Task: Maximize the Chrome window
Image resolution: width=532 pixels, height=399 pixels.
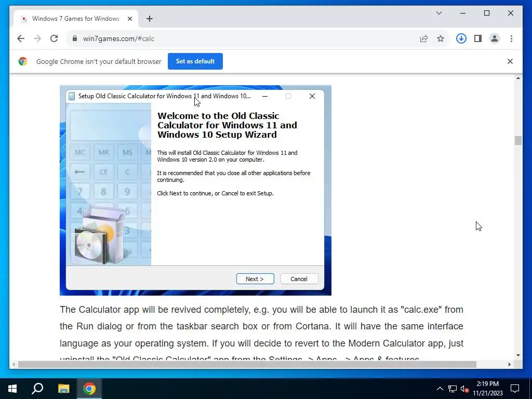Action: click(x=486, y=13)
